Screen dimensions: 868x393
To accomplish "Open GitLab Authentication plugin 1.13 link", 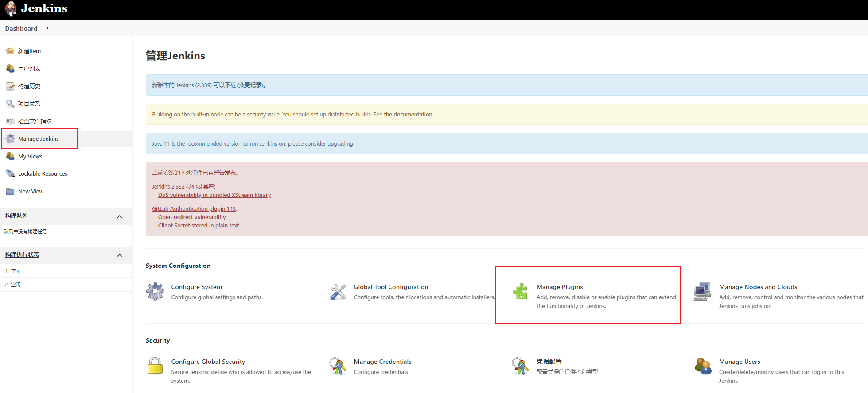I will point(194,208).
